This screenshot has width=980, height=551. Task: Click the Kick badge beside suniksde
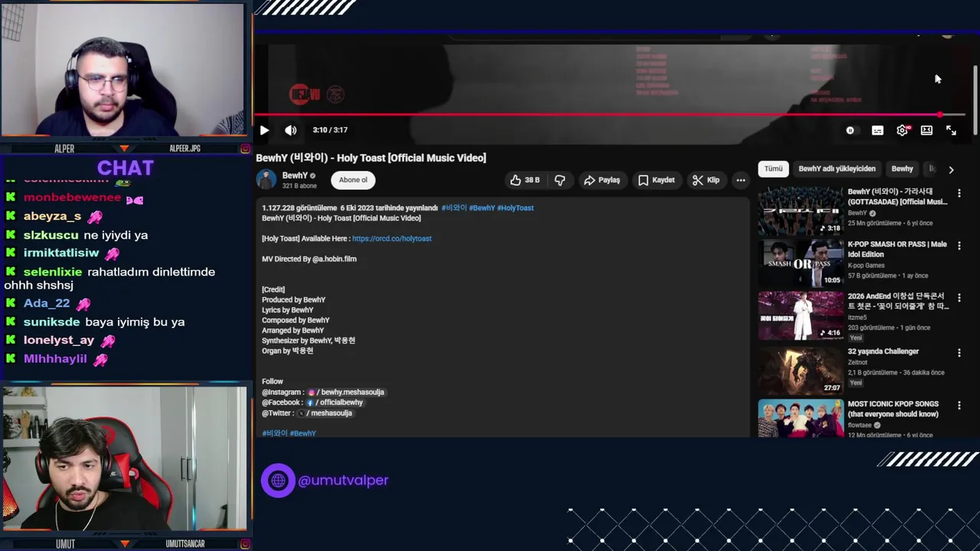pos(11,321)
